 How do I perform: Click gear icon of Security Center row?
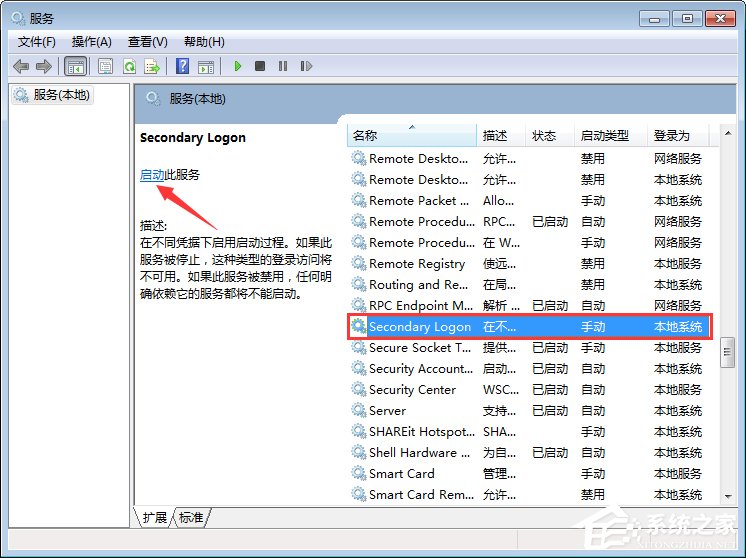click(358, 389)
